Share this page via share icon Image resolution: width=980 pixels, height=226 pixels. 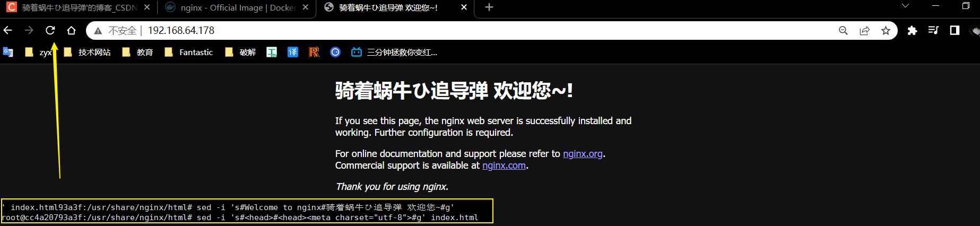click(864, 31)
